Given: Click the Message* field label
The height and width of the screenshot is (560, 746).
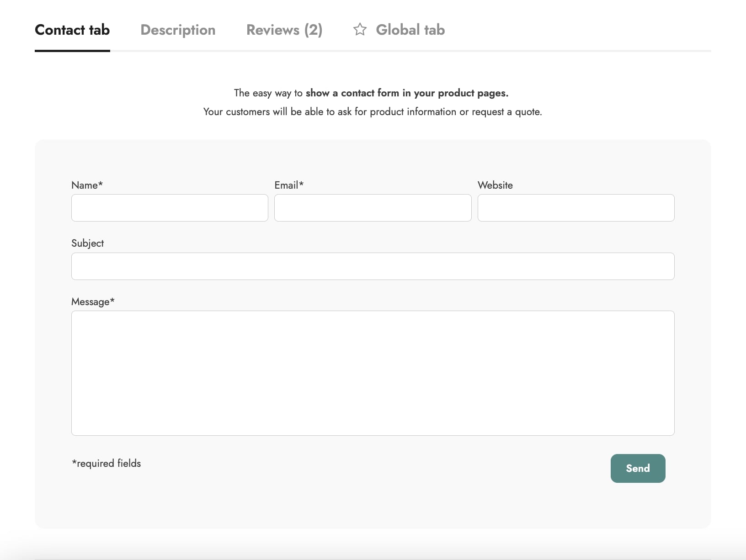Looking at the screenshot, I should pos(93,302).
